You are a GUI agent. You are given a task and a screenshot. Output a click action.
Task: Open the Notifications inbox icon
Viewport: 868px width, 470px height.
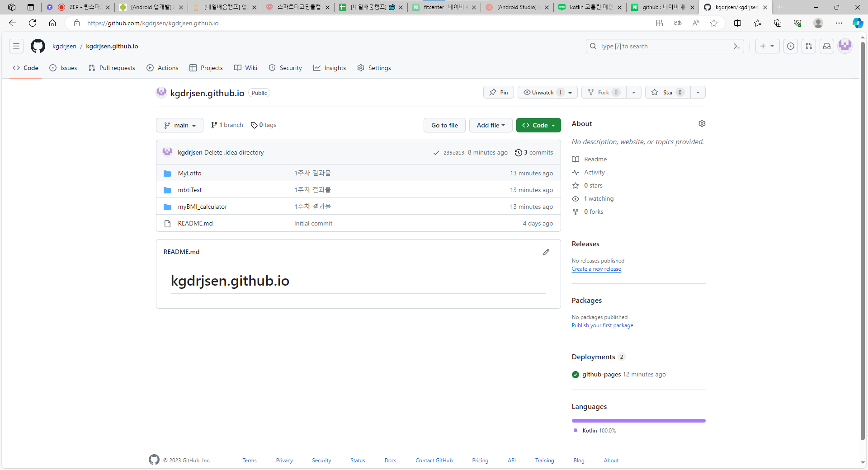827,46
